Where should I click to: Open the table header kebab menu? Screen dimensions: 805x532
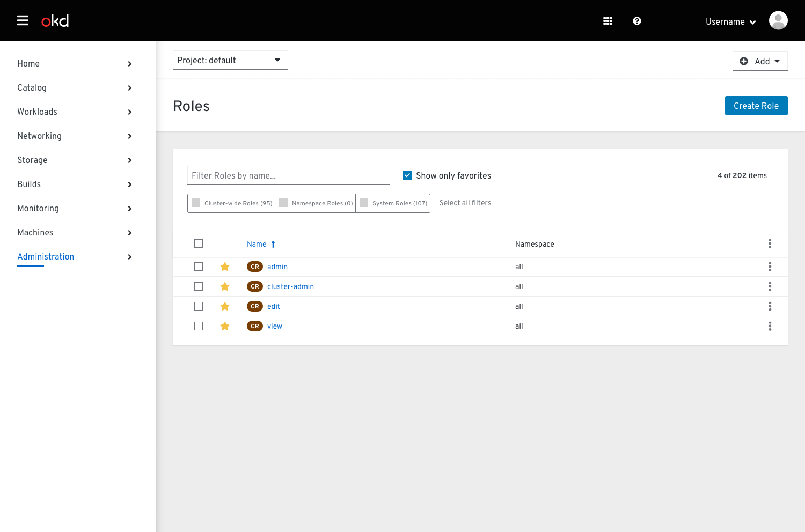[x=770, y=243]
